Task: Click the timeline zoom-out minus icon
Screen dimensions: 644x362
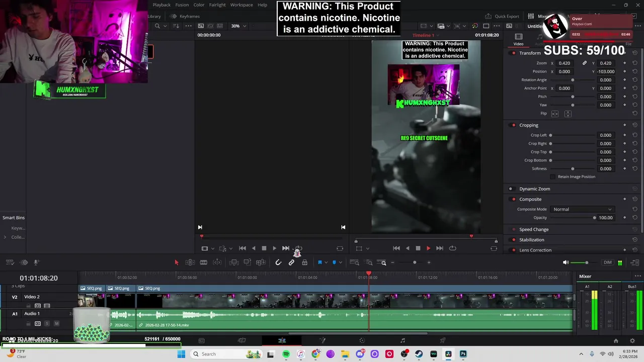Action: [392, 262]
